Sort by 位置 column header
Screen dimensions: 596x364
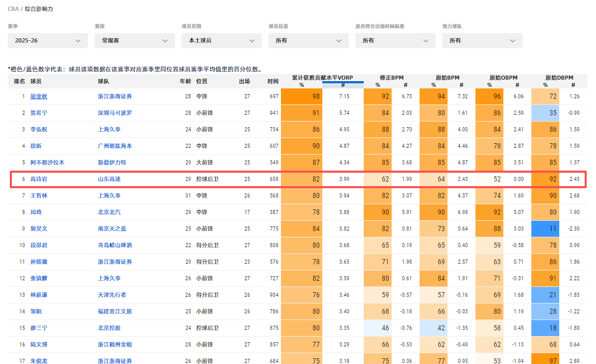click(202, 81)
